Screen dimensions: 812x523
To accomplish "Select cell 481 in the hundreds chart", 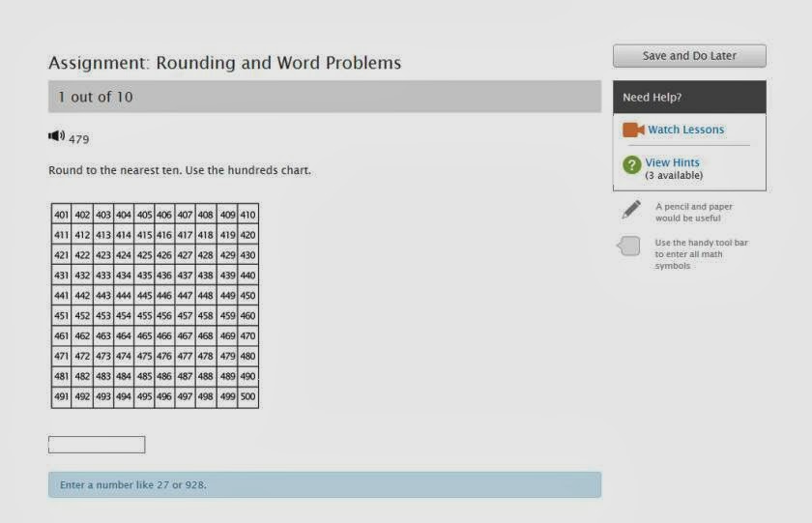I will [x=61, y=376].
